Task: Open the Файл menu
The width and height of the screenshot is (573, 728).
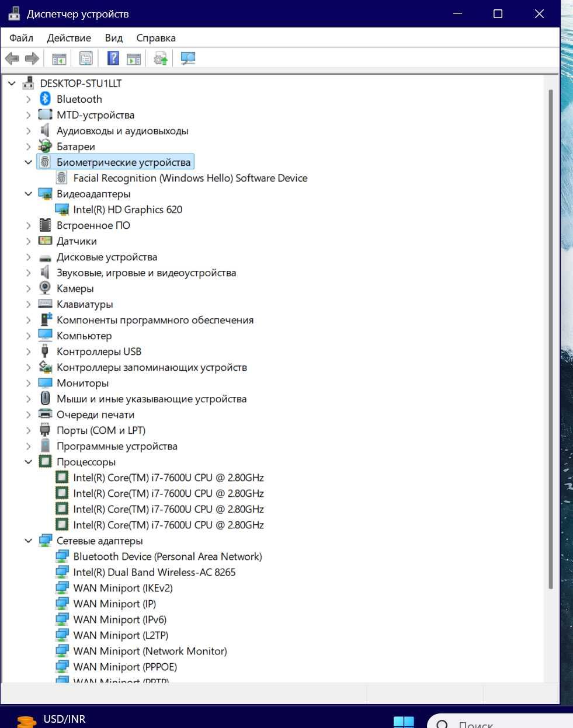Action: coord(22,38)
